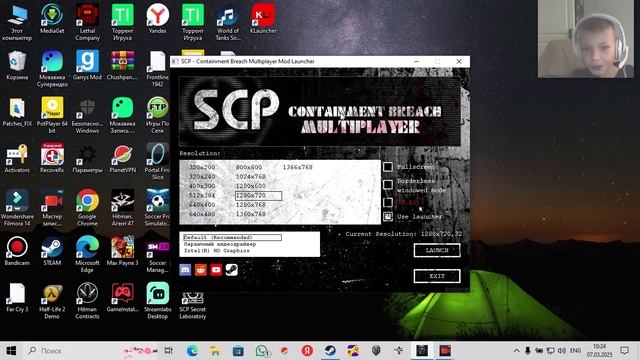Open the Reddit link icon in the launcher
Image resolution: width=640 pixels, height=360 pixels.
(x=200, y=270)
